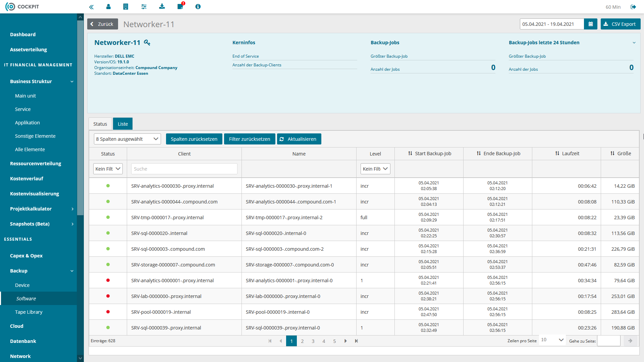
Task: Open Assetverteilung in sidebar
Action: click(x=29, y=50)
